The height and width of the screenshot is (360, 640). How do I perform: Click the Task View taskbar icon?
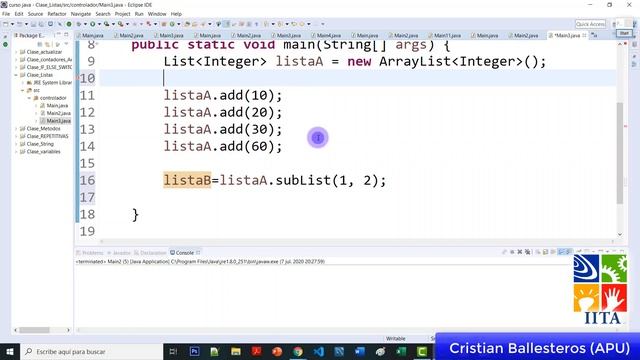click(173, 351)
